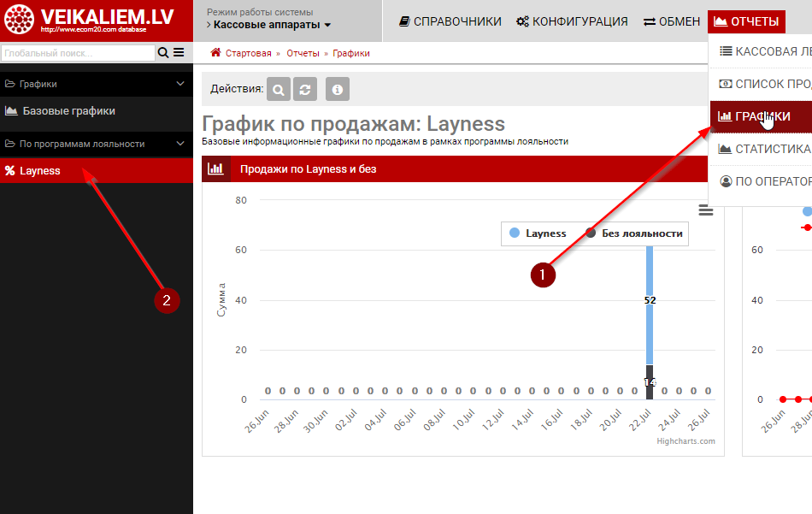Open the Справочники menu
This screenshot has width=812, height=514.
pyautogui.click(x=450, y=21)
